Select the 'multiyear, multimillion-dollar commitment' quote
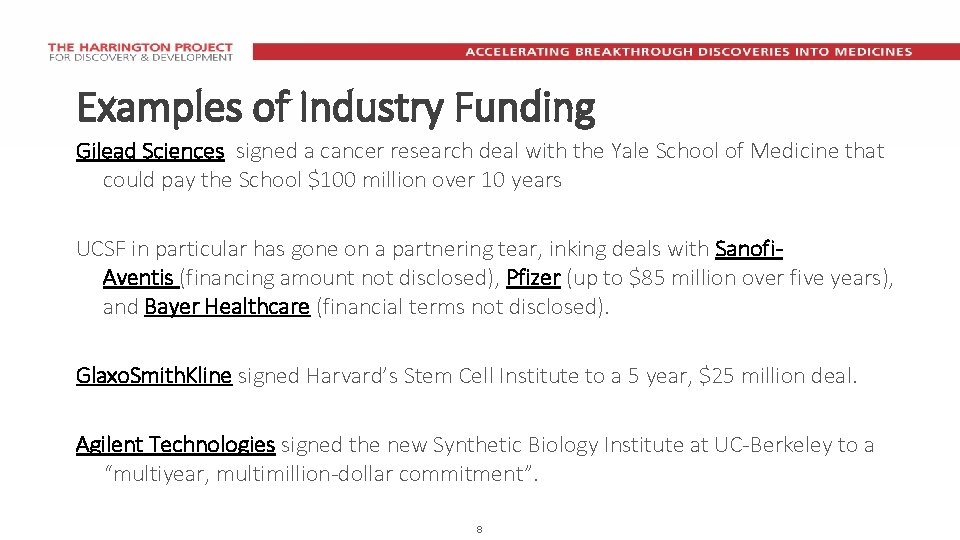Image resolution: width=960 pixels, height=540 pixels. pyautogui.click(x=322, y=474)
